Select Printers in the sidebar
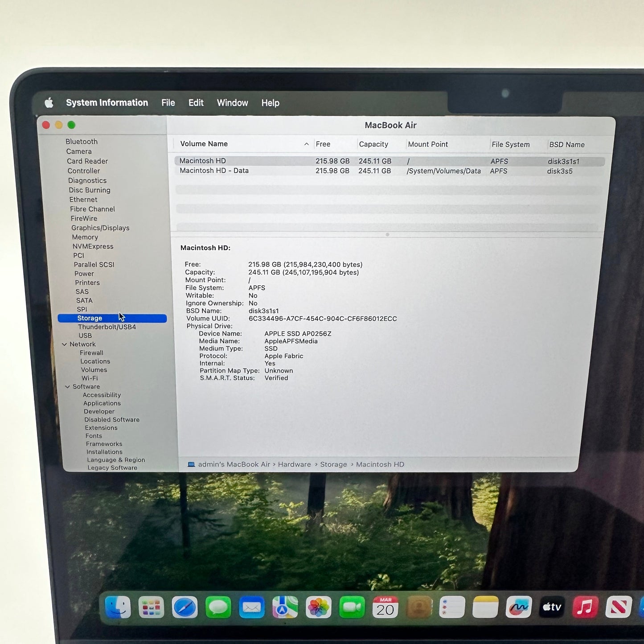 tap(87, 283)
